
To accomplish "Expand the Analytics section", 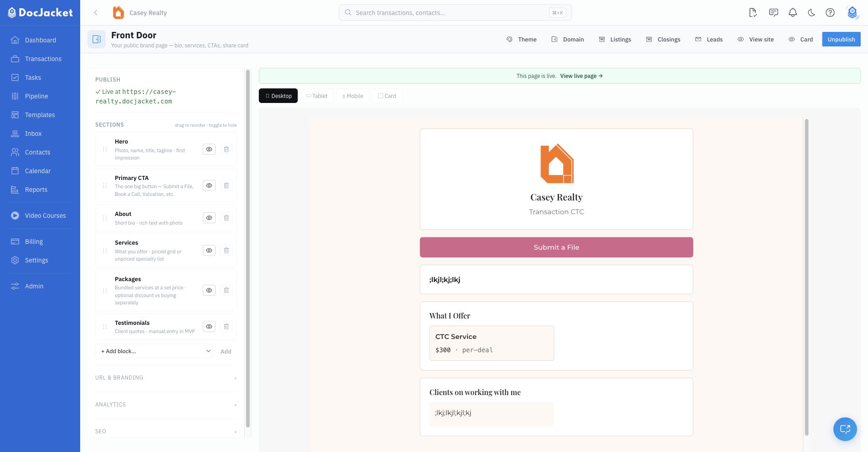I will coord(166,405).
